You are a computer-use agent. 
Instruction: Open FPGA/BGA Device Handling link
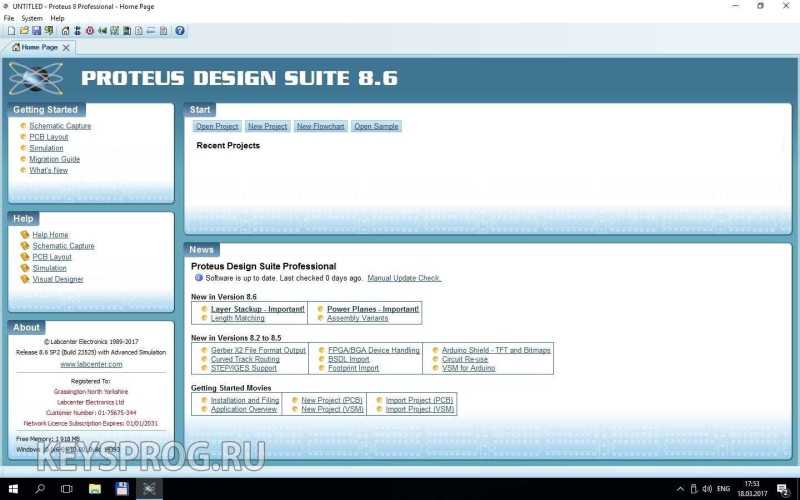(x=374, y=351)
